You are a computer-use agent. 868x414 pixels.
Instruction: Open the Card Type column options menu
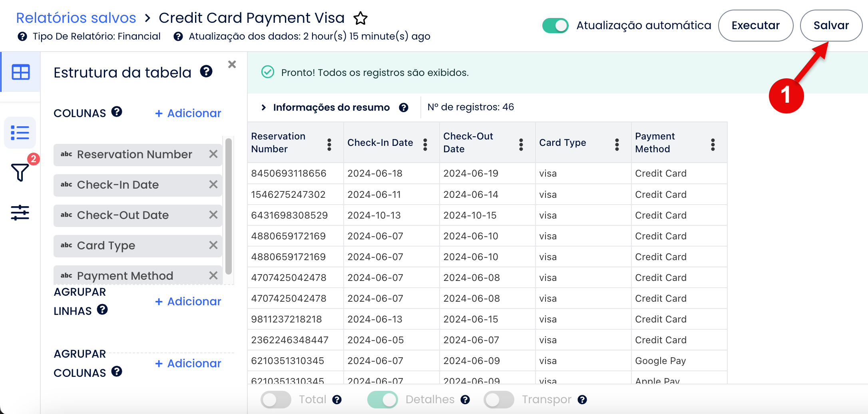617,145
